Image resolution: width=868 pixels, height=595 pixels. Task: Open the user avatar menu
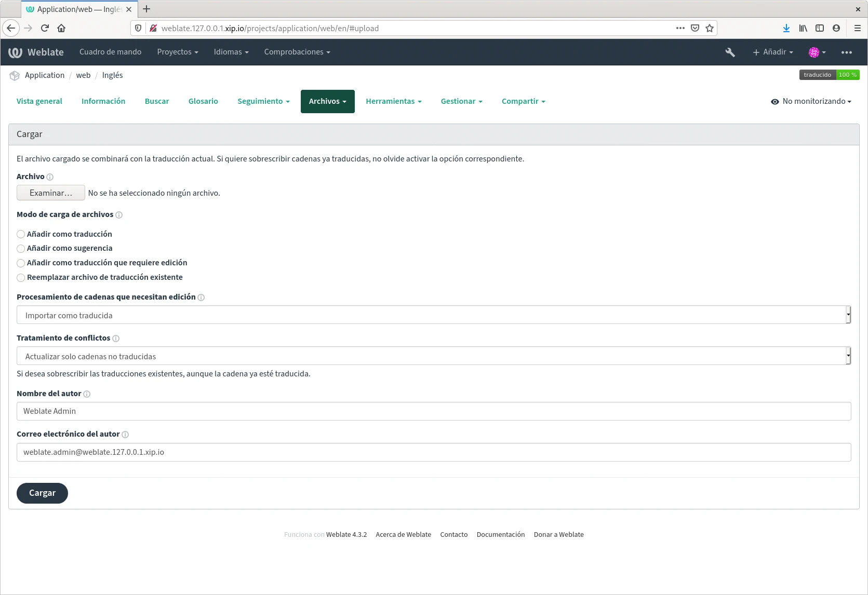click(817, 52)
